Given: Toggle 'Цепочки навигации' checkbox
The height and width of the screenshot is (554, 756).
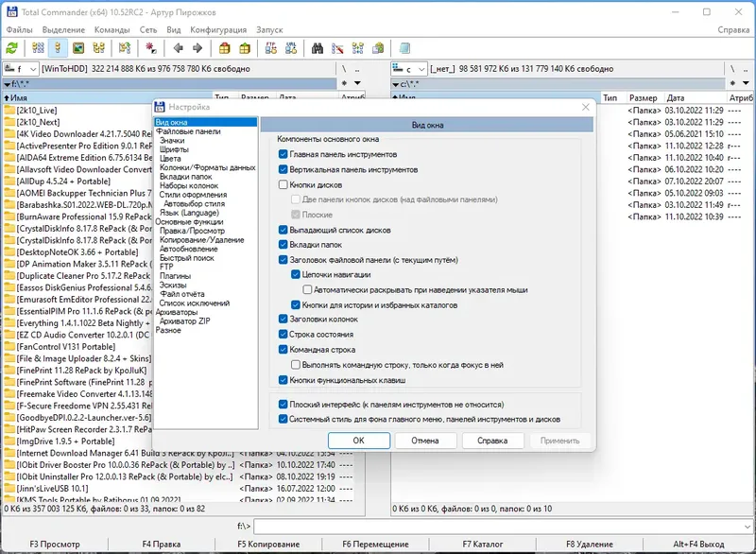Looking at the screenshot, I should coord(296,274).
